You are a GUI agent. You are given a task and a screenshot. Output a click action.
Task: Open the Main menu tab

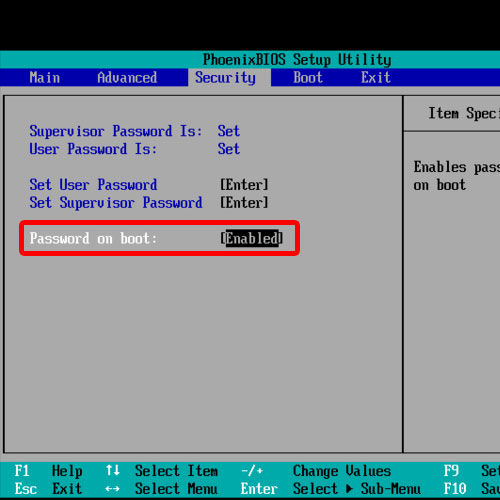point(45,78)
